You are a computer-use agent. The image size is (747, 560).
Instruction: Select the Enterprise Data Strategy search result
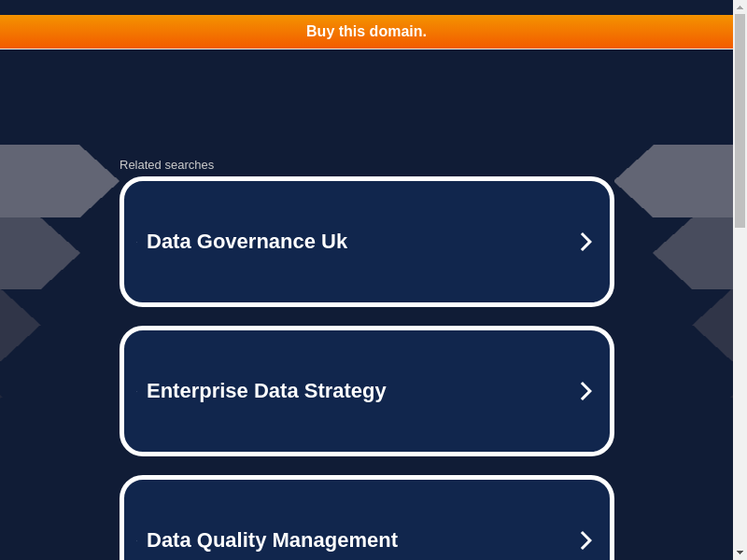point(266,391)
